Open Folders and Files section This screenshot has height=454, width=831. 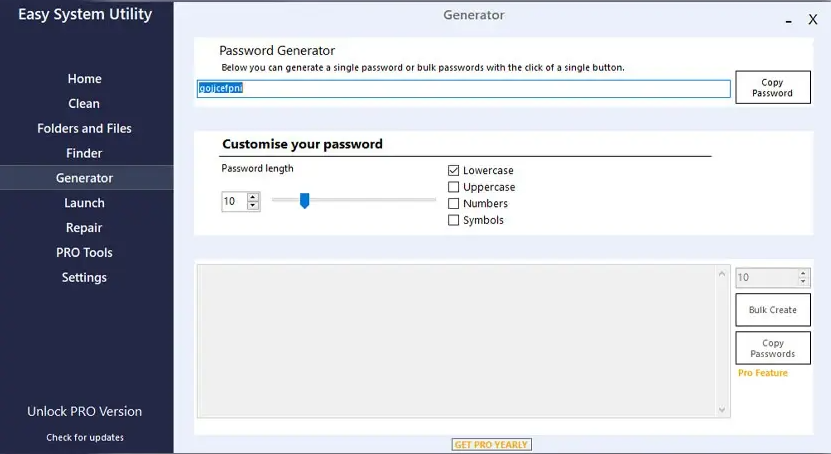84,129
